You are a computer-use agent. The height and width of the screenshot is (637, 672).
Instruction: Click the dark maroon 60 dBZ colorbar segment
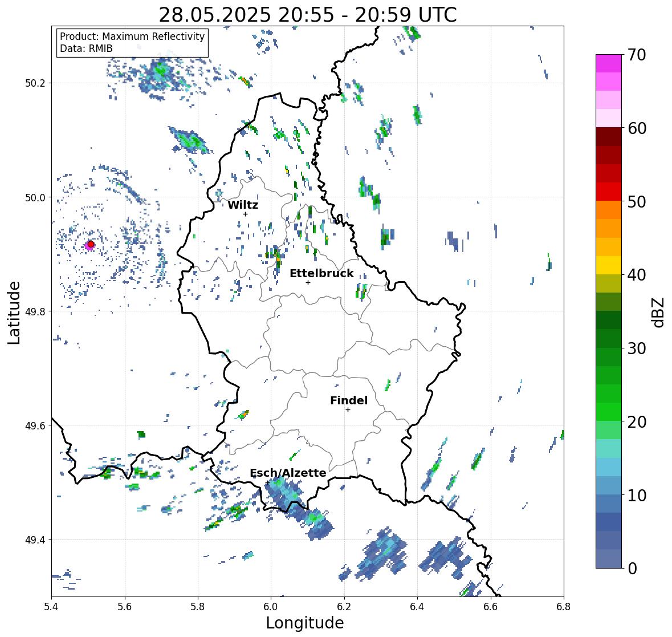click(x=609, y=137)
